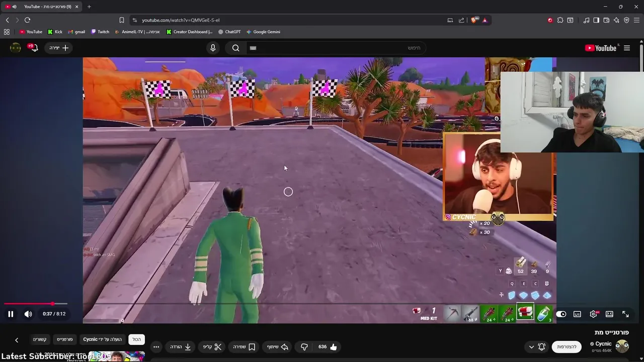Open the Kick bookmark
The height and width of the screenshot is (362, 644).
pyautogui.click(x=55, y=32)
